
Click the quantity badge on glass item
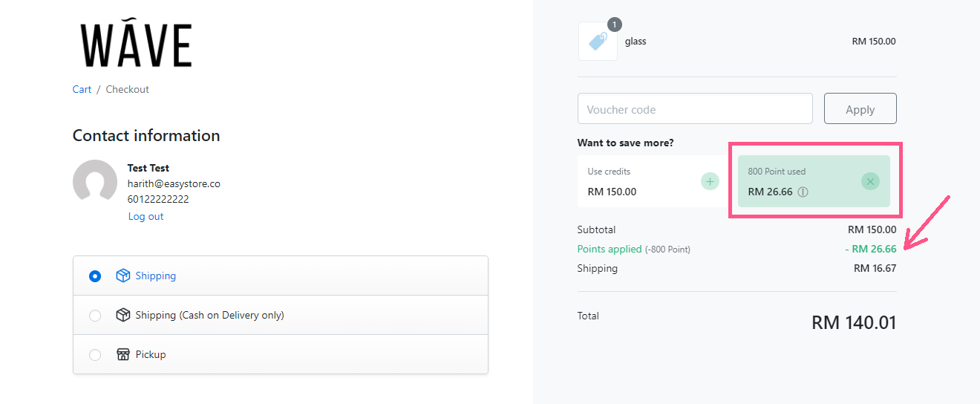click(615, 25)
